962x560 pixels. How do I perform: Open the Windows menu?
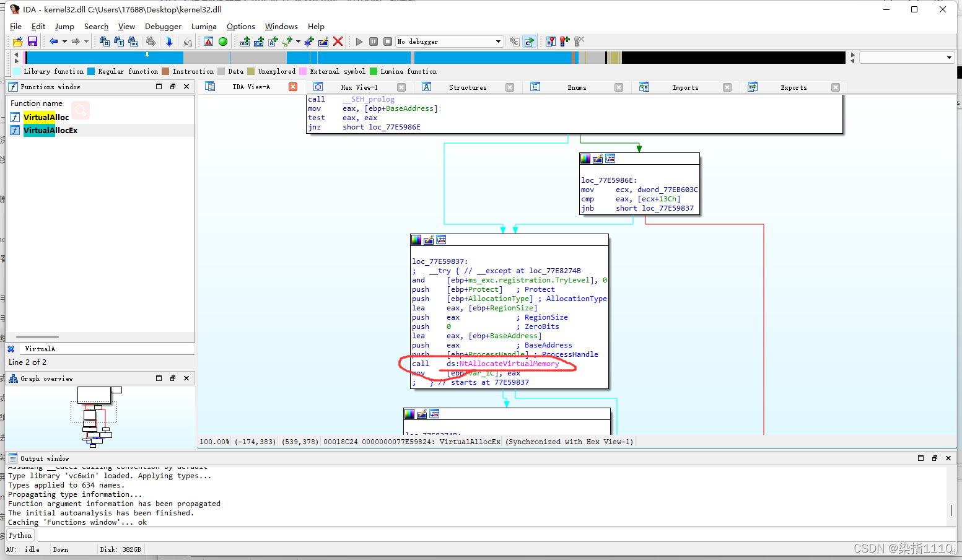tap(281, 27)
